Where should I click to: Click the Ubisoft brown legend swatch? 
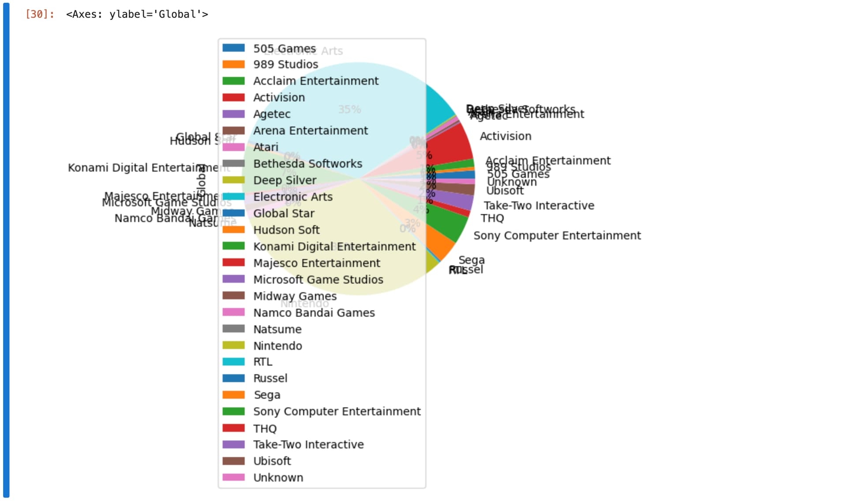[233, 461]
